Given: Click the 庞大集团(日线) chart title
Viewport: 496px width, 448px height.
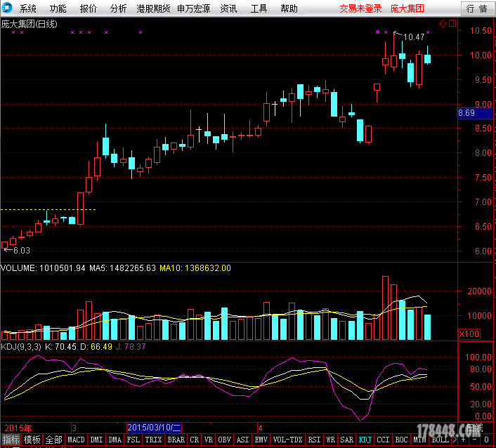Looking at the screenshot, I should pos(29,24).
